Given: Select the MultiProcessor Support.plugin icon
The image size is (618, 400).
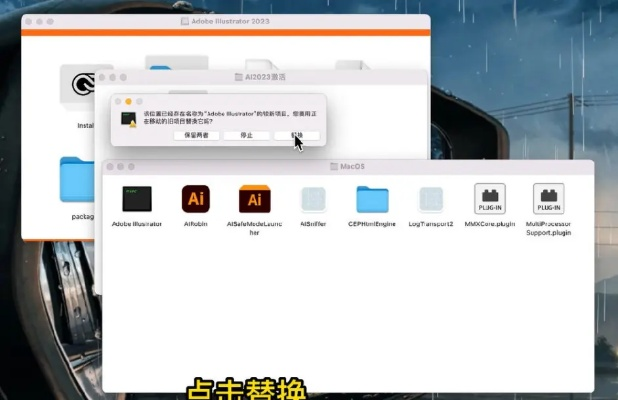Looking at the screenshot, I should point(549,199).
